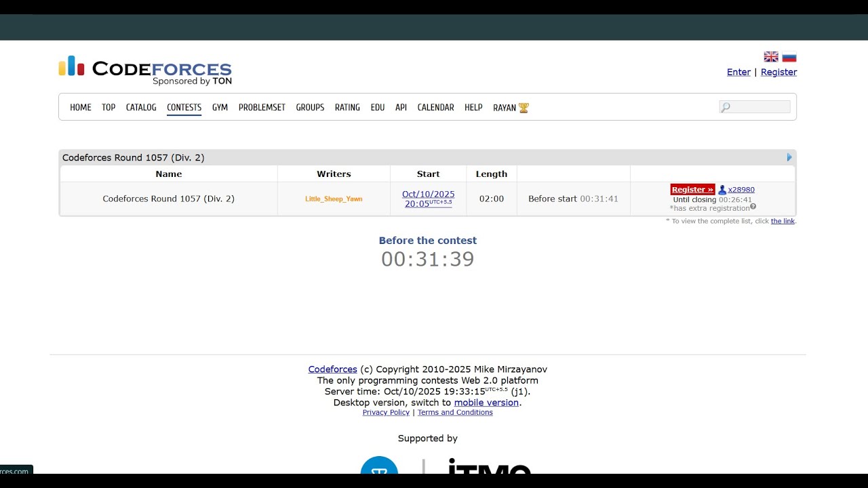Click the 02:00 length value
The height and width of the screenshot is (488, 868).
tap(492, 199)
